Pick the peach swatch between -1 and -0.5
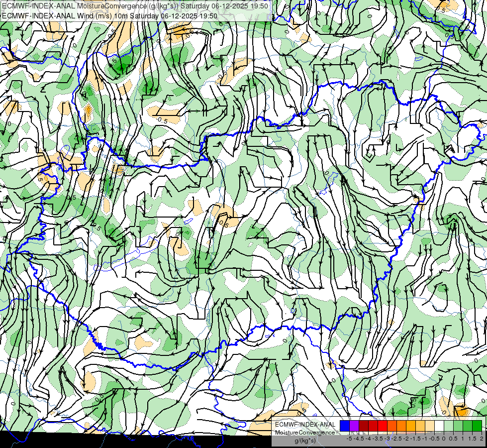Viewport: 487px width, 448px height. (x=430, y=426)
